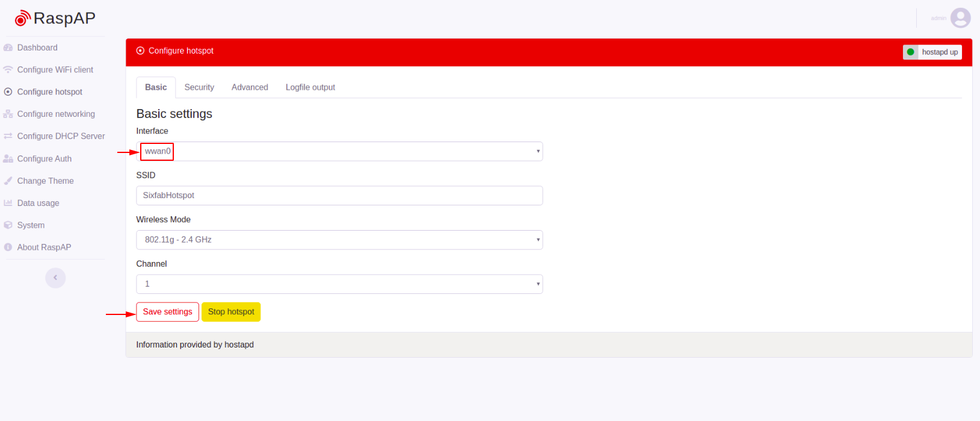Click the Configure Auth user-lock icon
Viewport: 980px width, 421px height.
tap(8, 158)
